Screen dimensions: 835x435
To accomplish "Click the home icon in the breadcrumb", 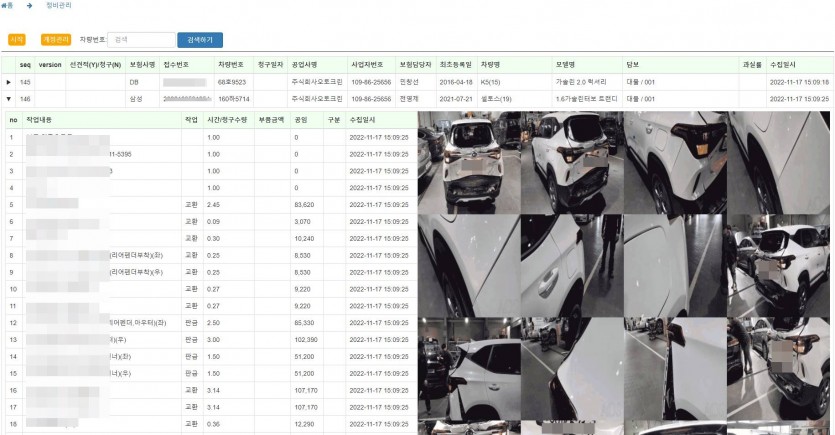I will (6, 5).
